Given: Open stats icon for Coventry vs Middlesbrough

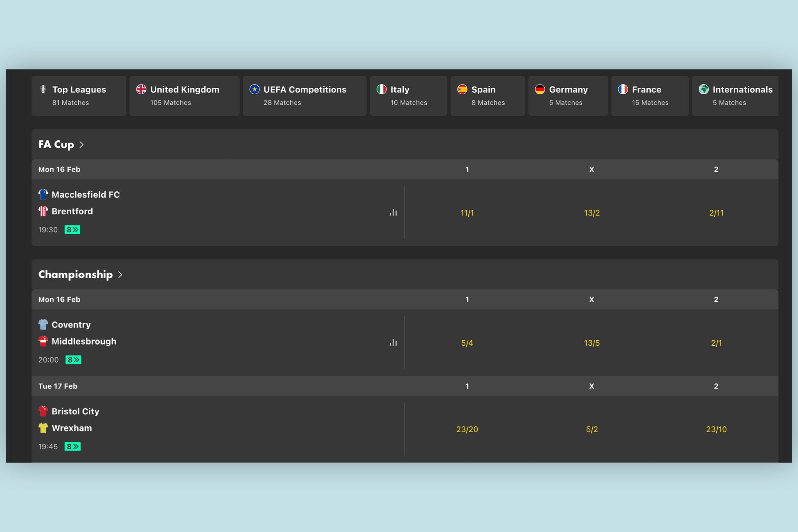Looking at the screenshot, I should (x=393, y=343).
